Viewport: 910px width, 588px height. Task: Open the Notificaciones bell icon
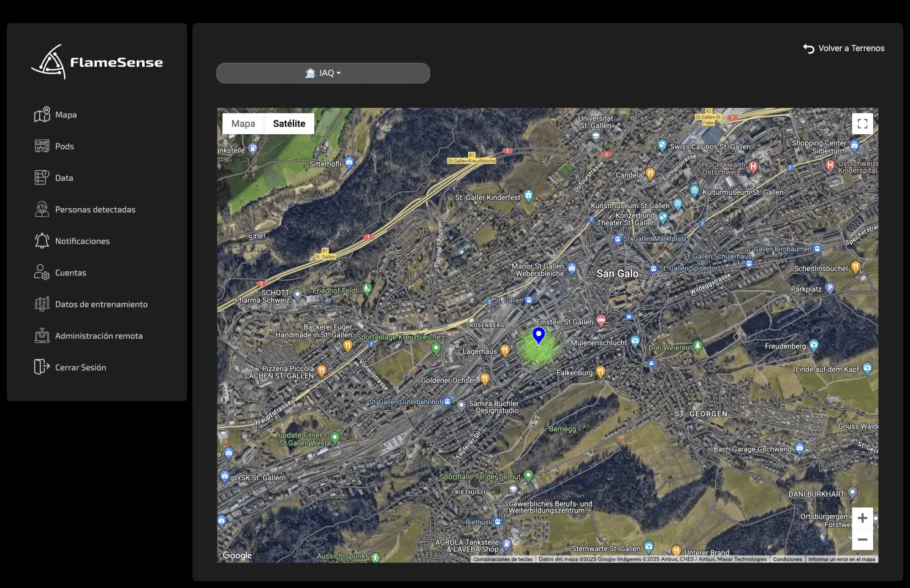click(42, 241)
